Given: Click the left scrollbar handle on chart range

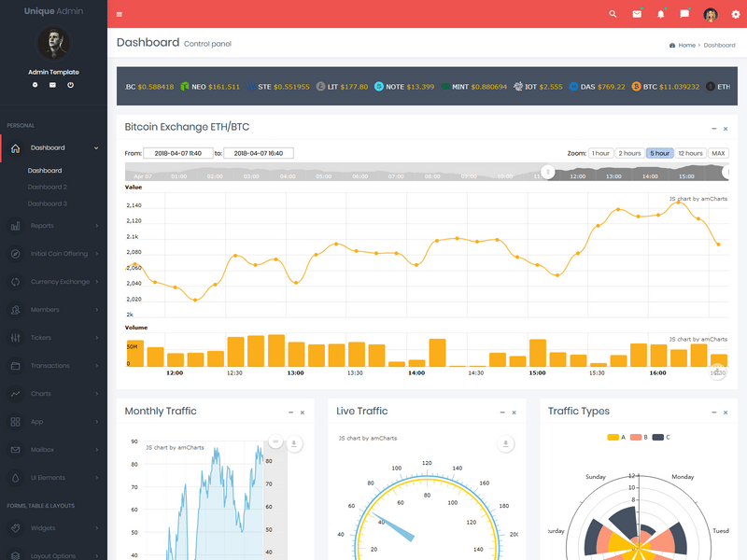Looking at the screenshot, I should point(548,172).
